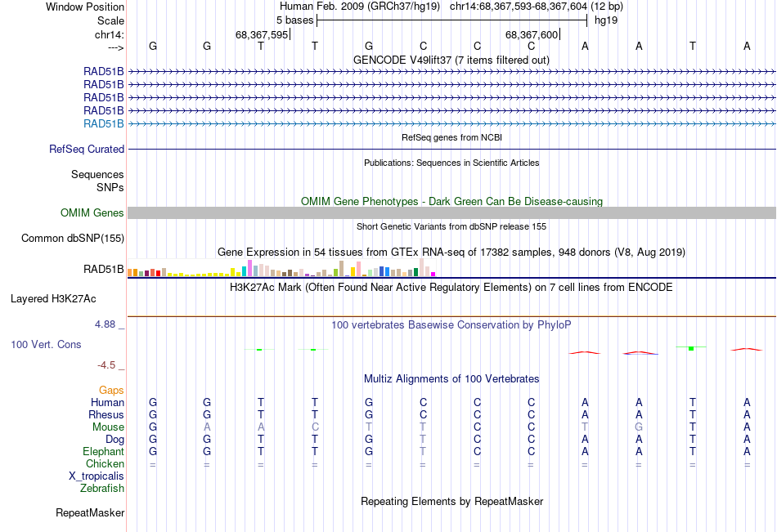The height and width of the screenshot is (532, 777).
Task: Click the faded C in the Mouse row
Action: click(315, 427)
